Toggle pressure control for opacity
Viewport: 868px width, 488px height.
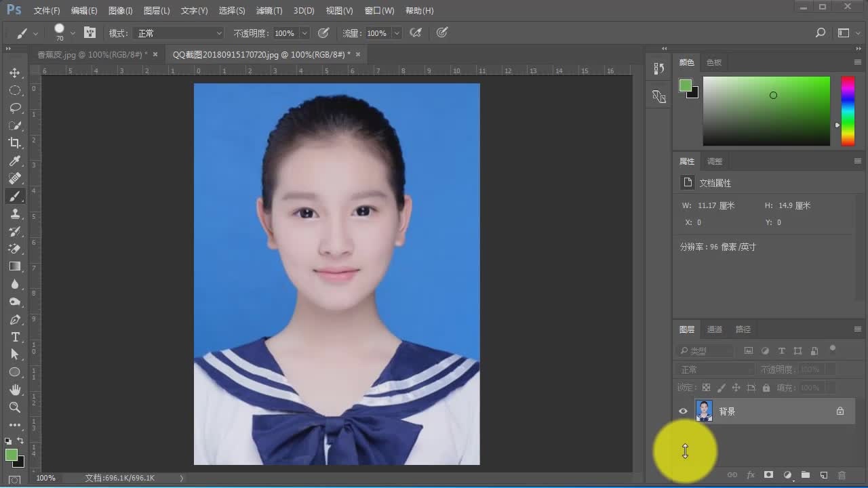323,33
